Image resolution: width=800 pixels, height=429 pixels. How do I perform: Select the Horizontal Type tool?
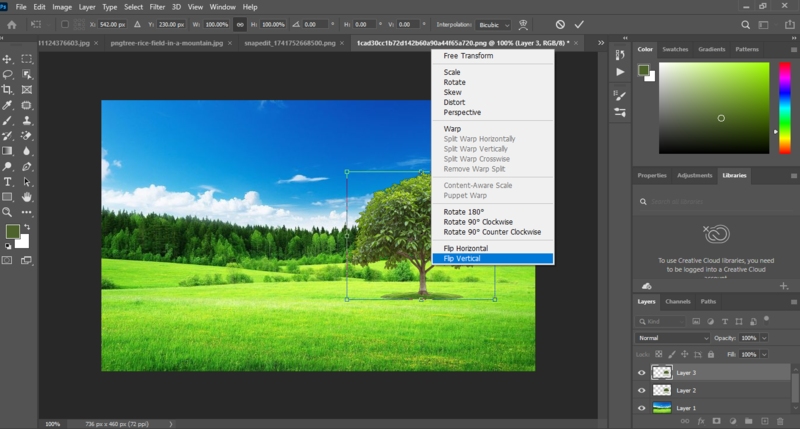pyautogui.click(x=8, y=182)
